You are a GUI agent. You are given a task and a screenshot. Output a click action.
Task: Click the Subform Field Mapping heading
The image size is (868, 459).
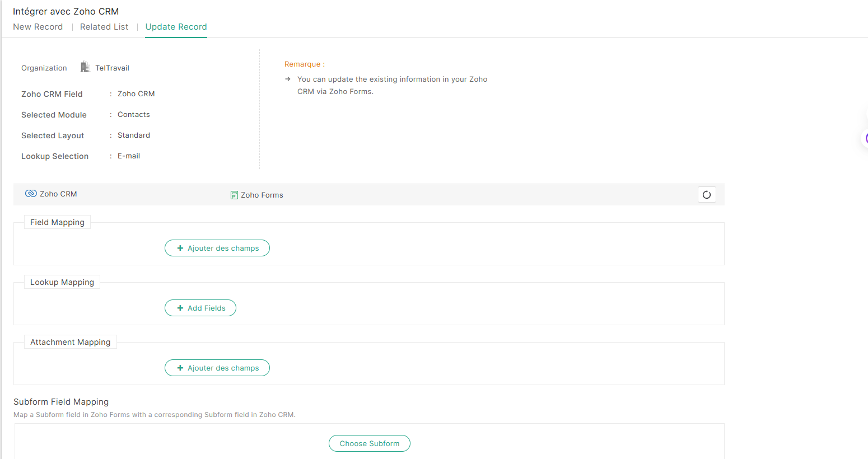[61, 402]
